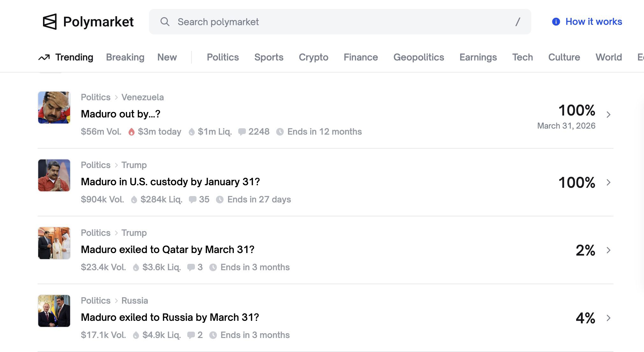Expand the Maduro out by market chevron
The image size is (644, 352).
pyautogui.click(x=608, y=115)
